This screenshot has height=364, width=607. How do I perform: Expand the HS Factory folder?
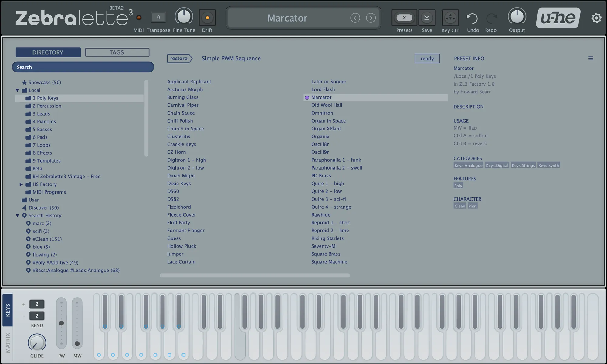[x=21, y=184]
